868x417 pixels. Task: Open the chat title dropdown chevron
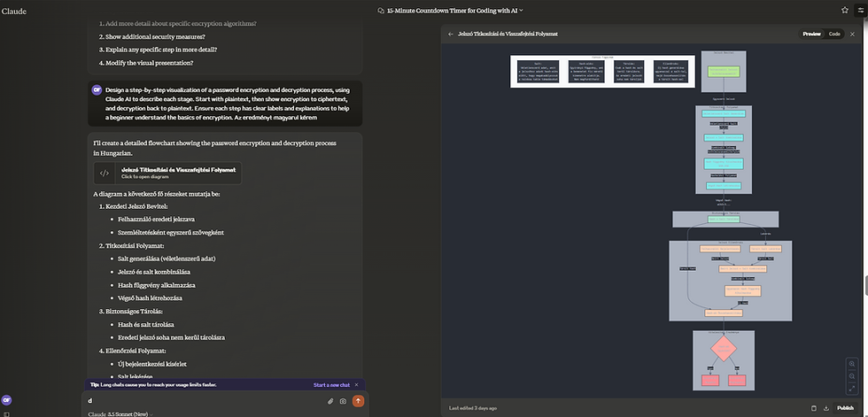522,10
